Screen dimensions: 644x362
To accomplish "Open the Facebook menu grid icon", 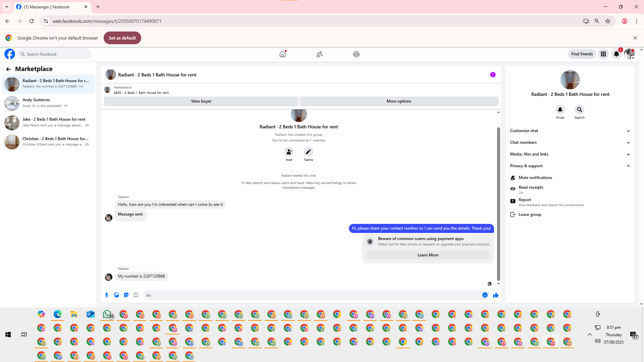I will (x=603, y=54).
